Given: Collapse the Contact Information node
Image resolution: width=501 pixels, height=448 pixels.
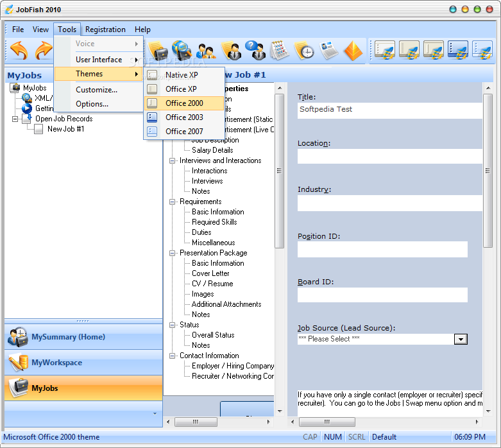Looking at the screenshot, I should [x=172, y=356].
